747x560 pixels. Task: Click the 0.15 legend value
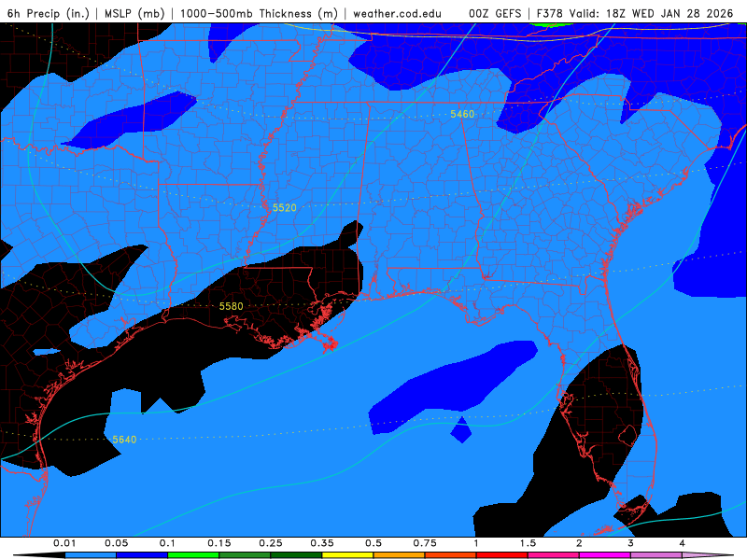coord(219,543)
